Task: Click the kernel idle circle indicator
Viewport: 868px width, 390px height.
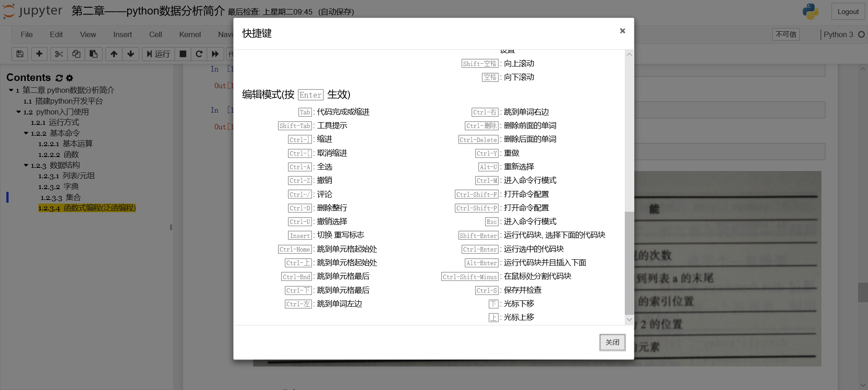Action: point(861,34)
